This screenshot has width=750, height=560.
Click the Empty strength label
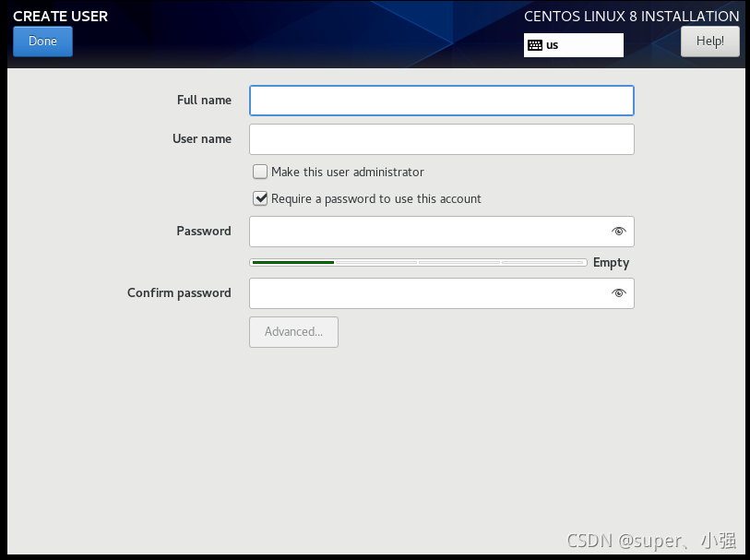point(611,263)
